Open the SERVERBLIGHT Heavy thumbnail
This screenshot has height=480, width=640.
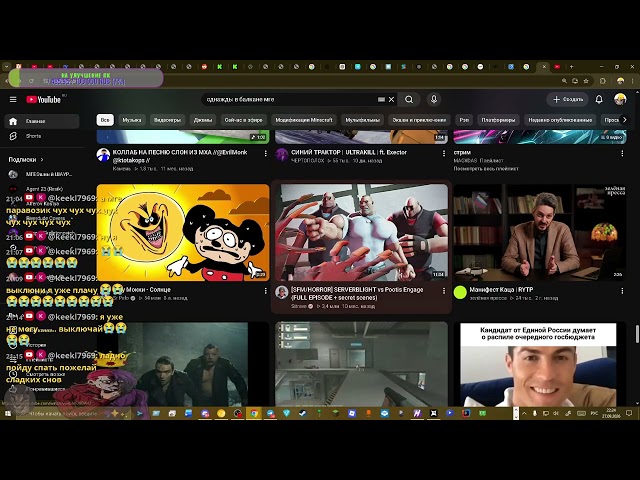point(361,232)
